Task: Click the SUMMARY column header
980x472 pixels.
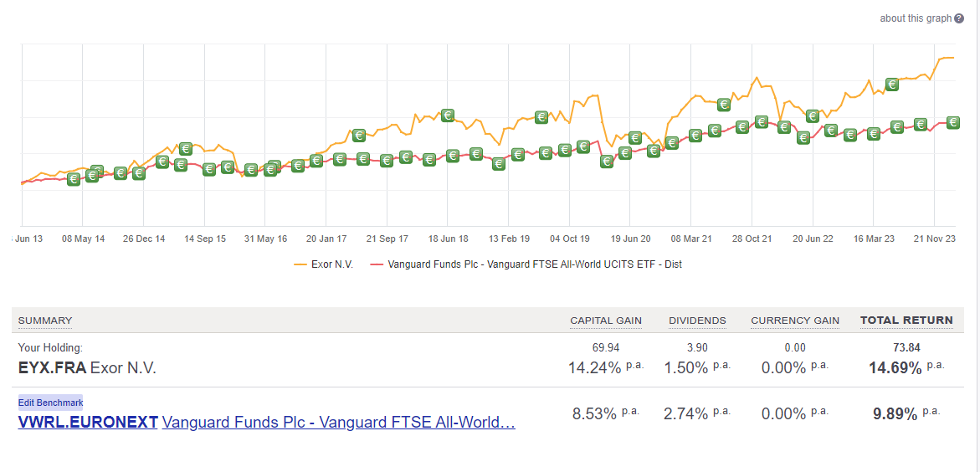Action: [x=45, y=321]
